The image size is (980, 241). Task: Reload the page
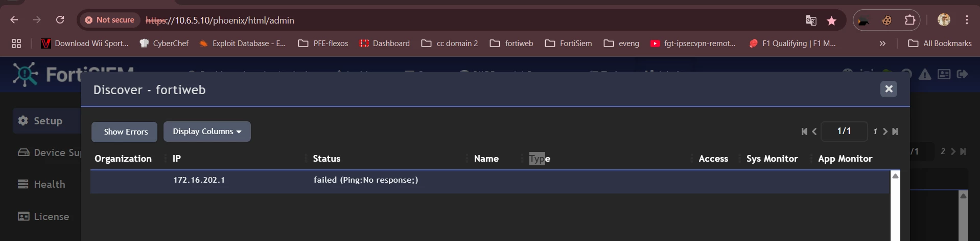pos(60,20)
